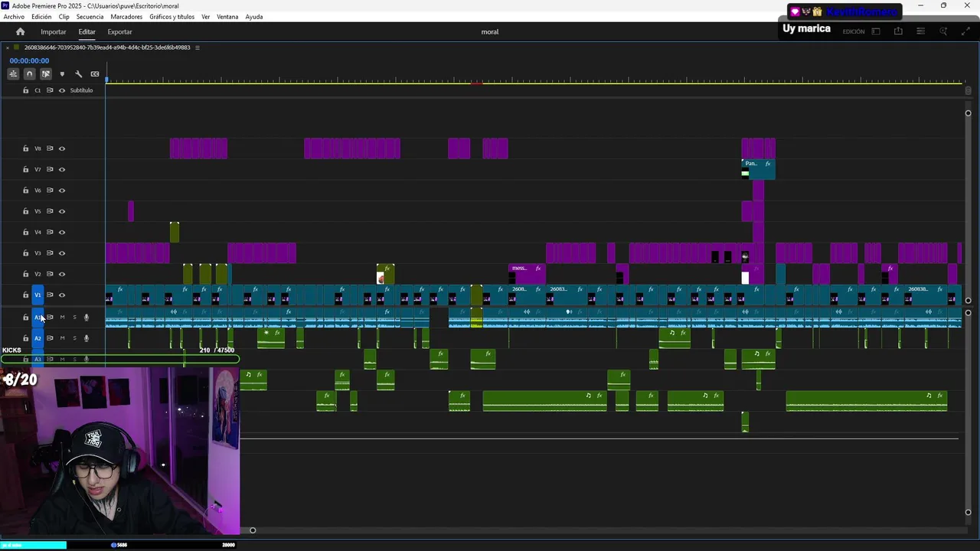Open timeline display settings wrench

click(x=78, y=74)
